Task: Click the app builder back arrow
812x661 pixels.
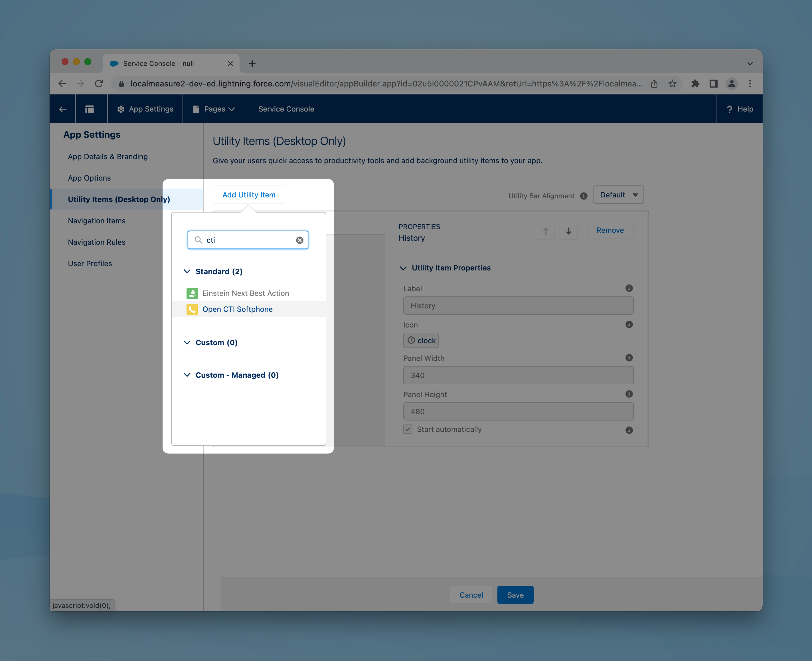Action: point(63,109)
